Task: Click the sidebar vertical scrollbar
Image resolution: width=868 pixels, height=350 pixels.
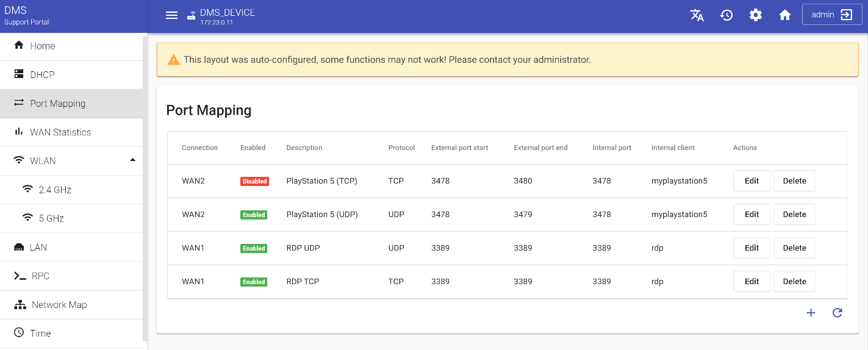Action: (145, 183)
